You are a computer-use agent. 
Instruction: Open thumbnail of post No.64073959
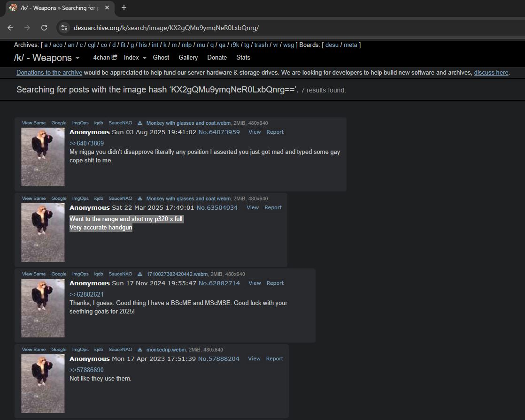[43, 157]
